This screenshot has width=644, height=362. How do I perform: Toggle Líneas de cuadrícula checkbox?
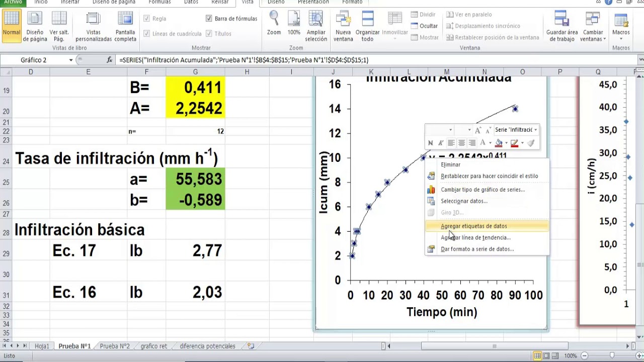(146, 34)
